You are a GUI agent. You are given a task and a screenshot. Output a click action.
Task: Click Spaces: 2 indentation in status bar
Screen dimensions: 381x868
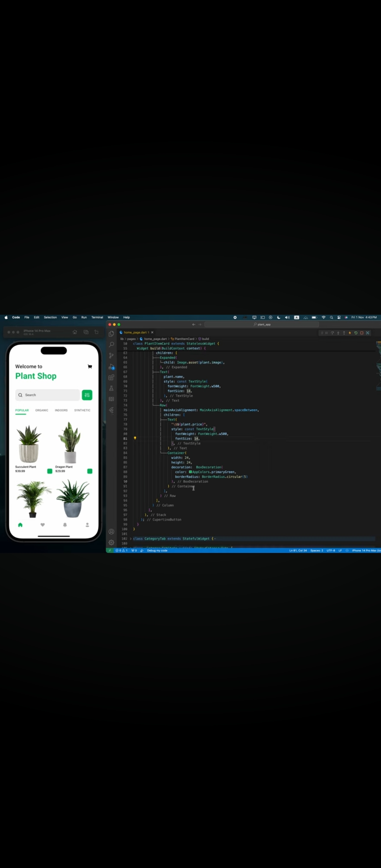[317, 550]
